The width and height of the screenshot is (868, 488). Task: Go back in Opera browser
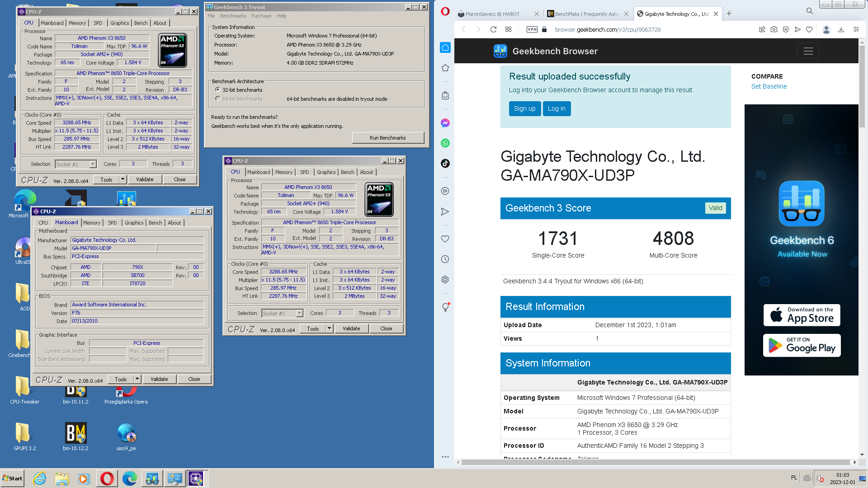[x=463, y=29]
